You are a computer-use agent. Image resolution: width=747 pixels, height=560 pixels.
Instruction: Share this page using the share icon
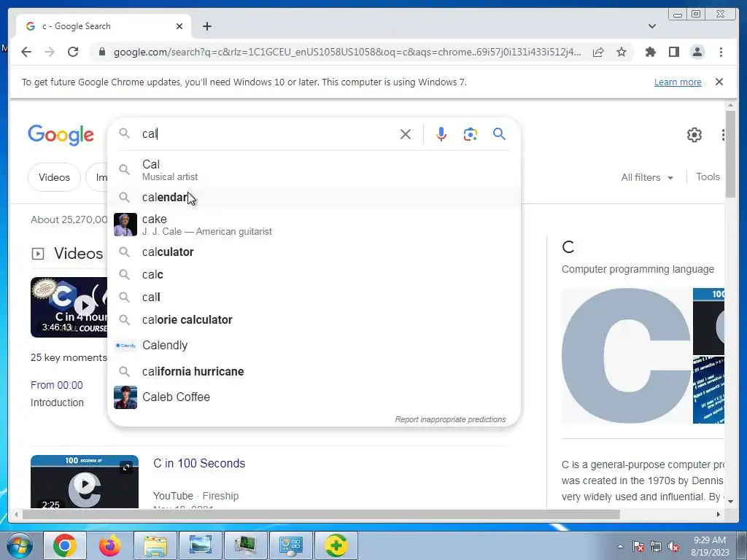(x=598, y=52)
